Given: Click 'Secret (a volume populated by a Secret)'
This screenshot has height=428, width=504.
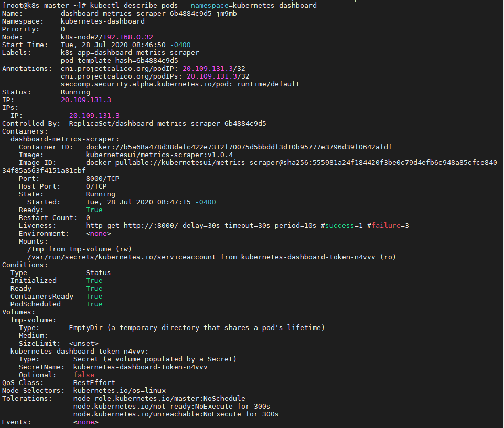Looking at the screenshot, I should [x=155, y=359].
